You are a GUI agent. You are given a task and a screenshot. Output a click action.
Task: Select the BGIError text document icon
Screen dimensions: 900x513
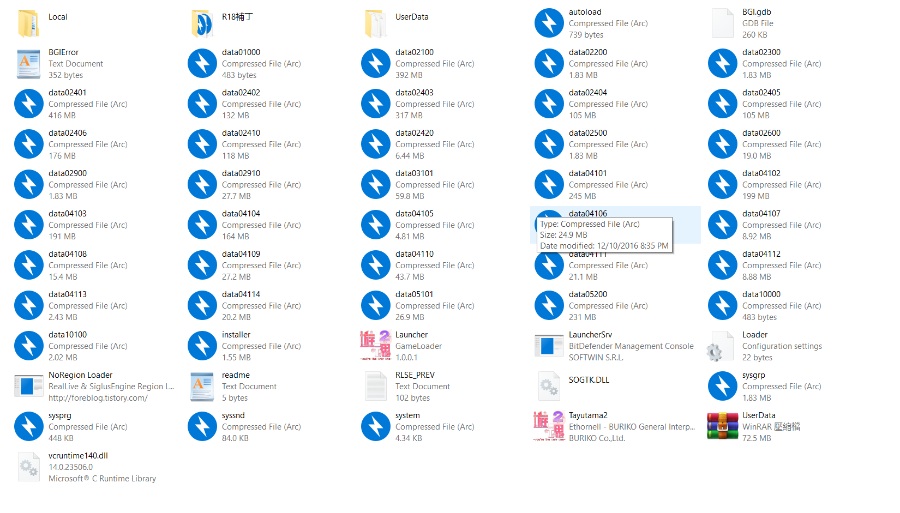pos(29,64)
